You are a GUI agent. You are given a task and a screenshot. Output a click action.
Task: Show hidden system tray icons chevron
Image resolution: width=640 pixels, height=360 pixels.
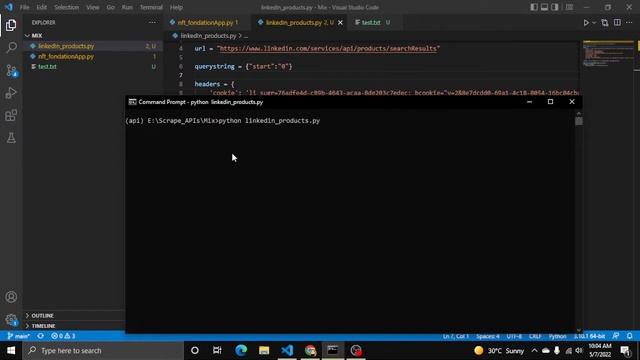click(x=534, y=351)
